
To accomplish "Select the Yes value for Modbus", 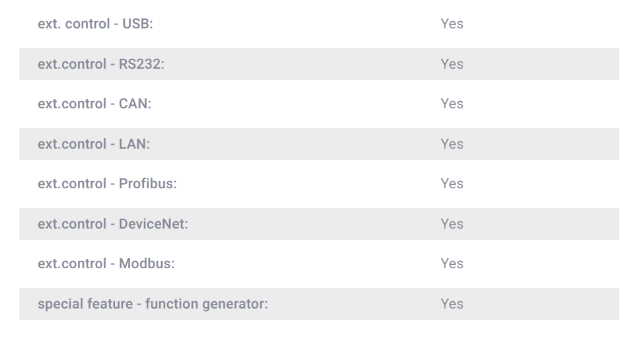I will click(452, 264).
